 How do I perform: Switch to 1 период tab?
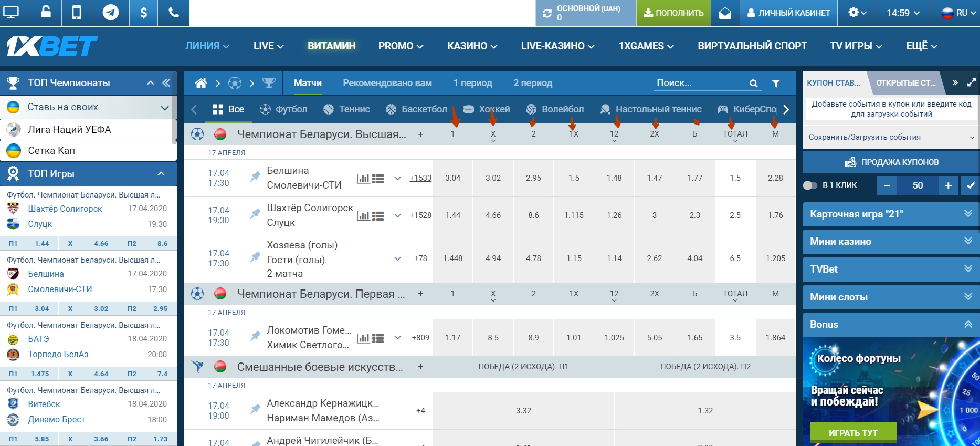click(473, 83)
